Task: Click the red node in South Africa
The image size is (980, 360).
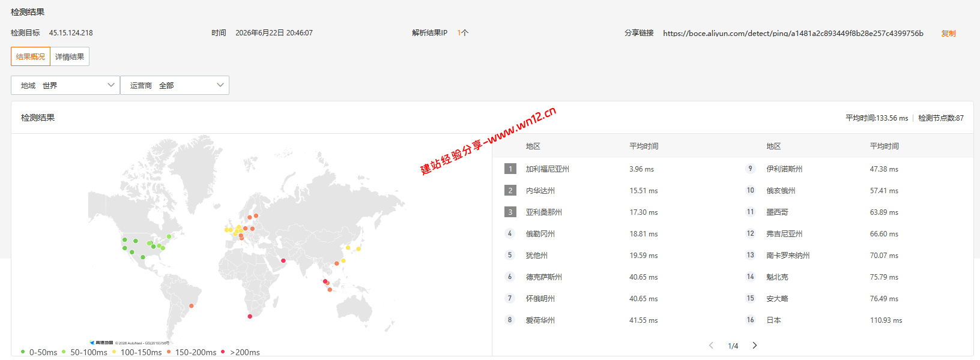Action: [250, 316]
